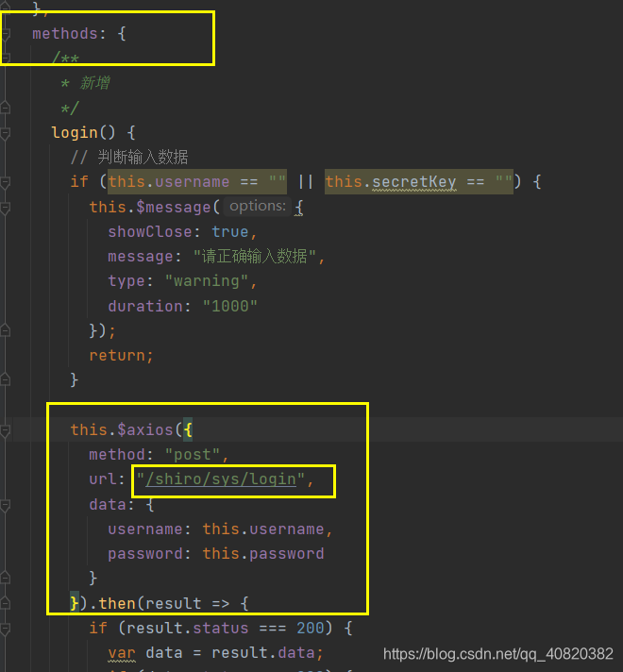The height and width of the screenshot is (672, 623).
Task: Click highlighted "this.username == """ expression
Action: coord(196,182)
